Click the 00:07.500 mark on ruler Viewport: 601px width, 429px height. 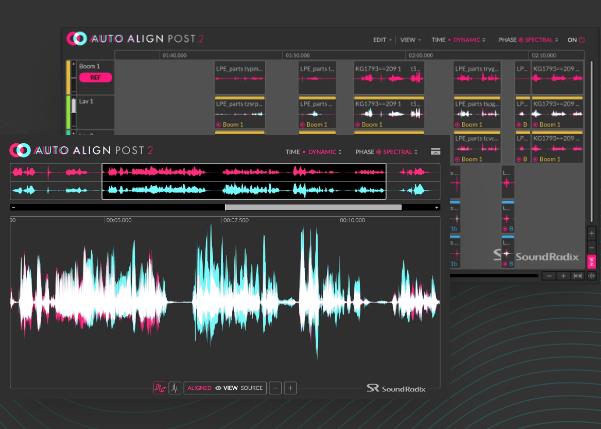(236, 220)
